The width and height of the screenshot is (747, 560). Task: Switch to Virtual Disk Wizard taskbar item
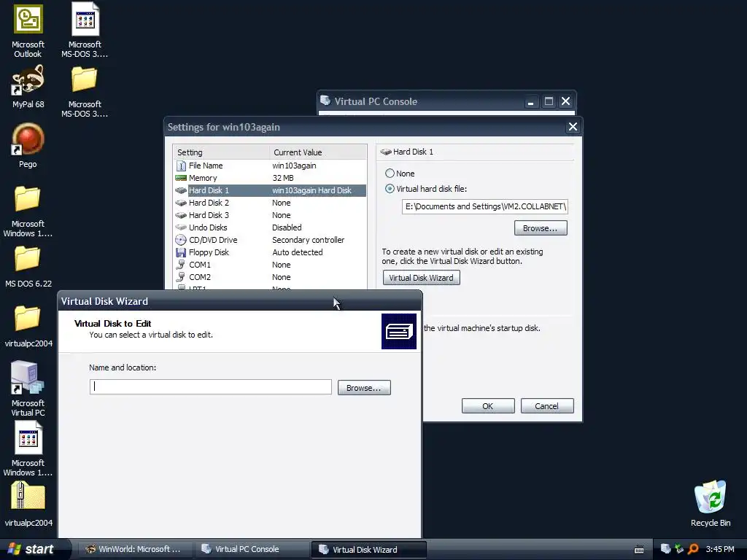point(368,550)
